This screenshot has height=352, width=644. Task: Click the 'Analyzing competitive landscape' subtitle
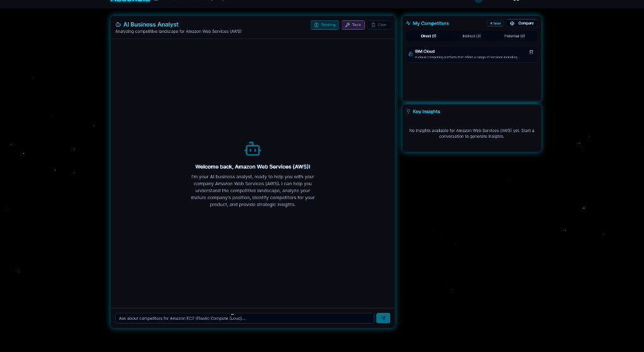178,31
